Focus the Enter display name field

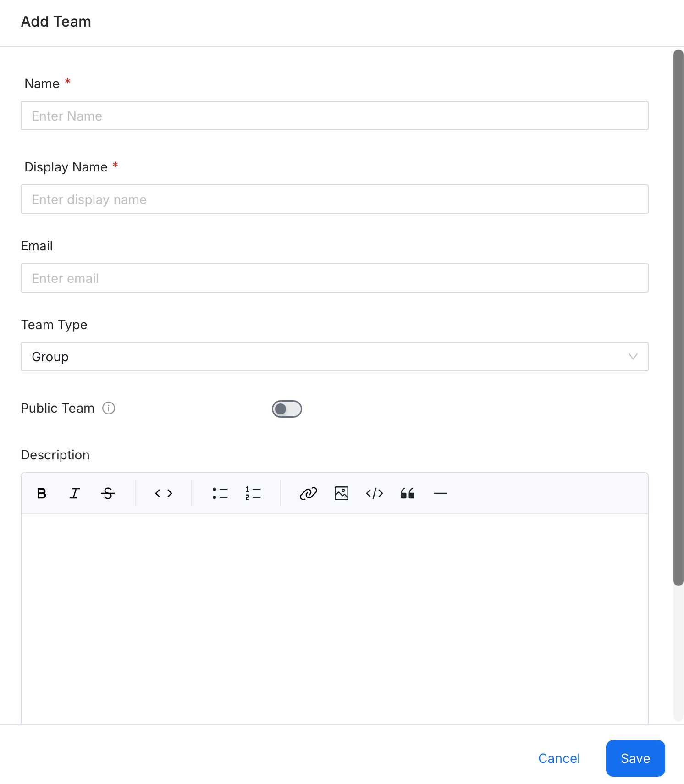coord(335,199)
